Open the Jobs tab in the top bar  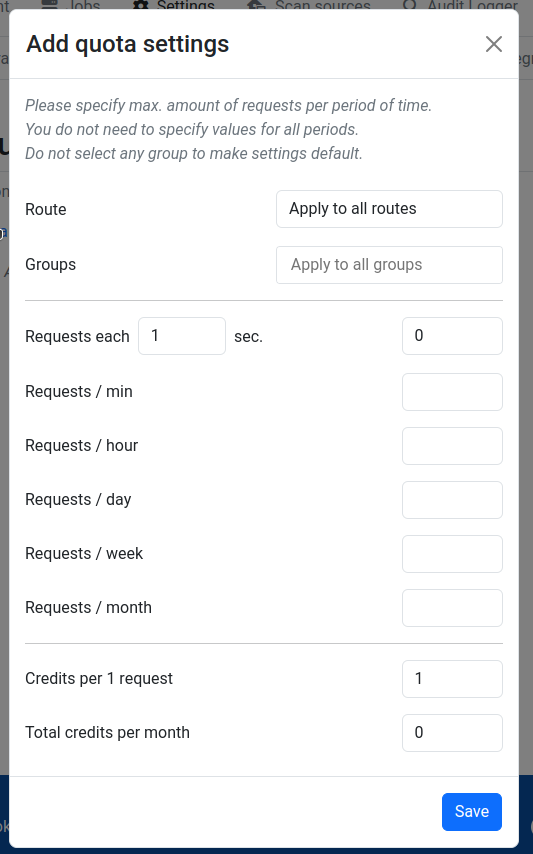[84, 5]
